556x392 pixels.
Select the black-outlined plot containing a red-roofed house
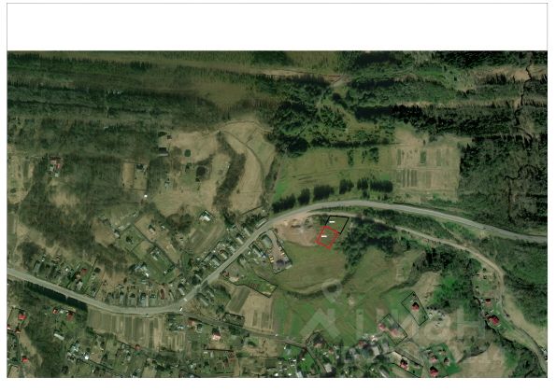tap(415, 308)
